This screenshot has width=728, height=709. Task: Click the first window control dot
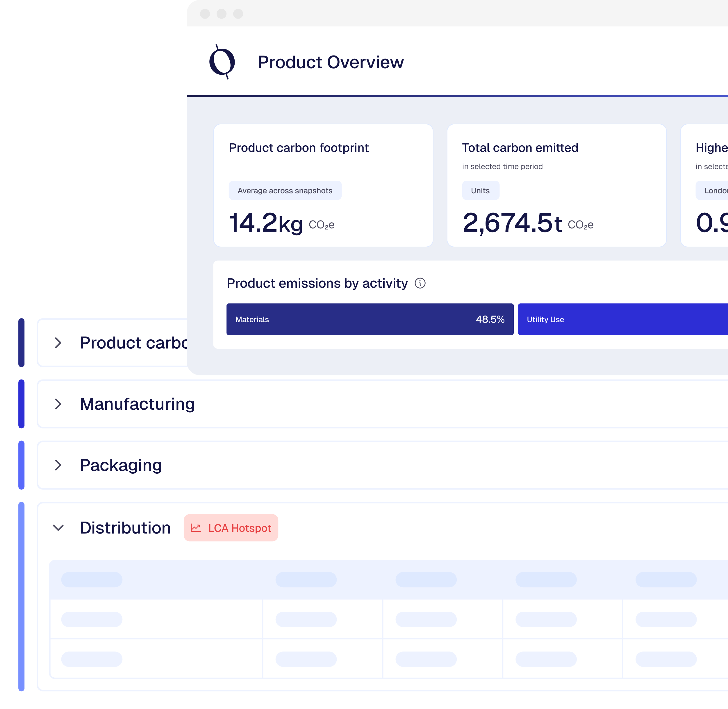point(205,14)
